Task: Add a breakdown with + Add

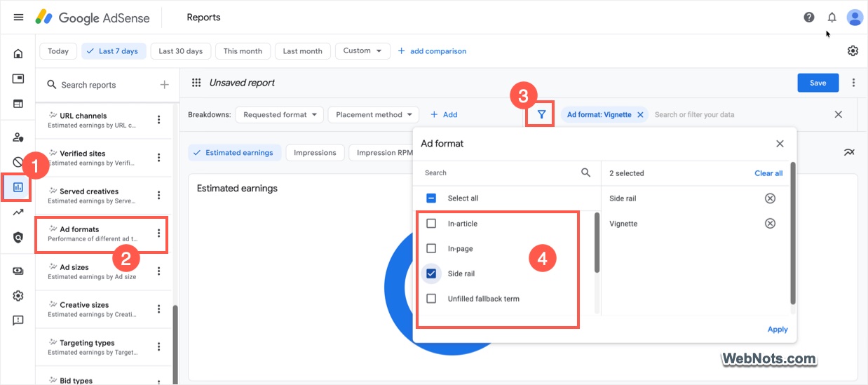Action: [444, 114]
